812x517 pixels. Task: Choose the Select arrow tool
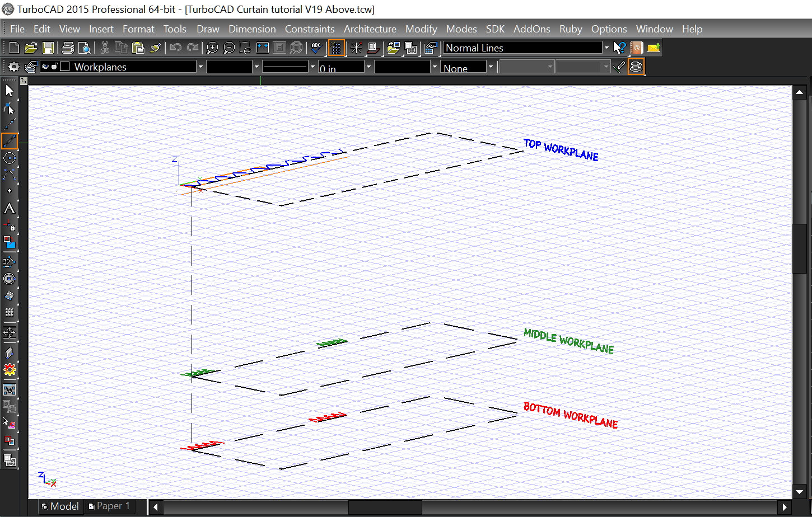(x=10, y=91)
